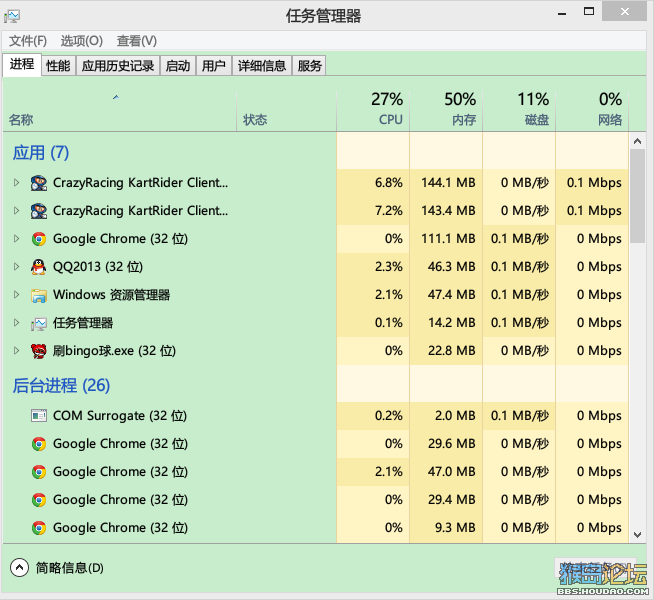Sort by the 名称 column header

point(120,110)
